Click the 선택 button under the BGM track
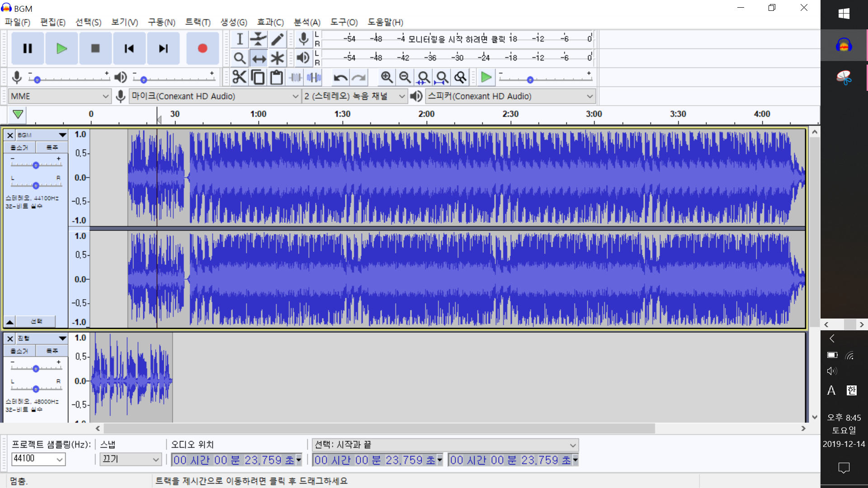The image size is (868, 488). (x=36, y=321)
